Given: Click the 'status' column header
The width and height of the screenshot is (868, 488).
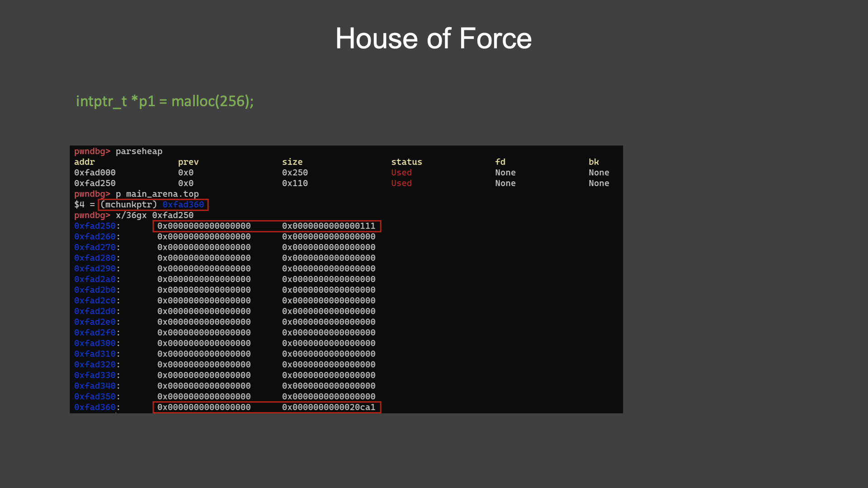Looking at the screenshot, I should (406, 162).
